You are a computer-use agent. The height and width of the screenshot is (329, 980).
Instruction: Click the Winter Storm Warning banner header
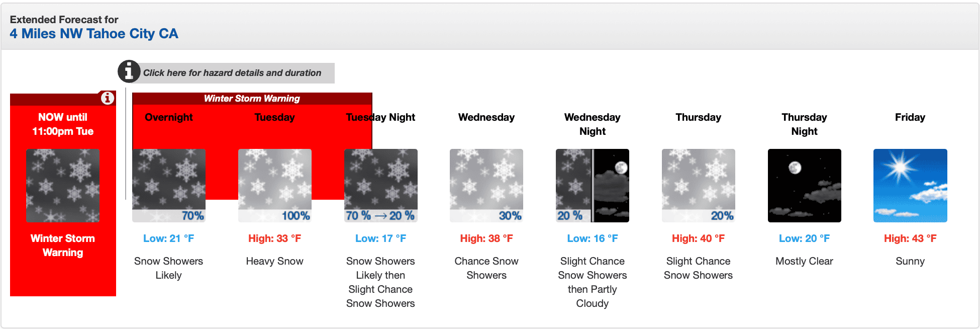252,99
